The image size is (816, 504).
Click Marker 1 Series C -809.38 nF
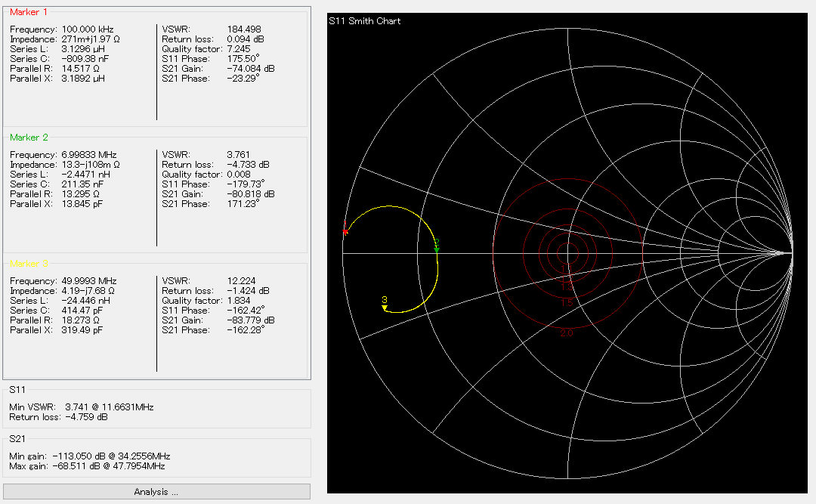click(85, 59)
